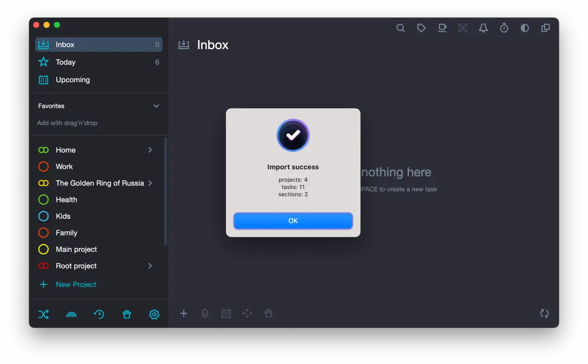Click the yellow Main project circle

[x=44, y=250]
